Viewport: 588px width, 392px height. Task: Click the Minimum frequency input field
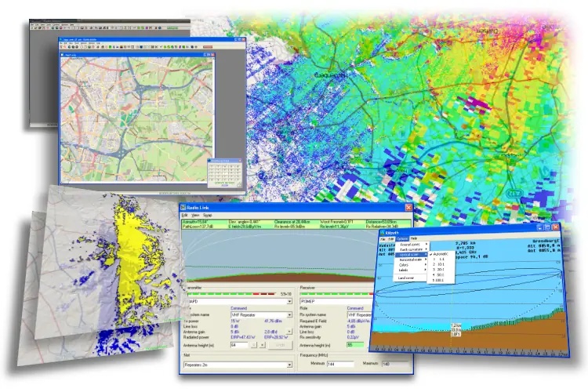click(340, 364)
